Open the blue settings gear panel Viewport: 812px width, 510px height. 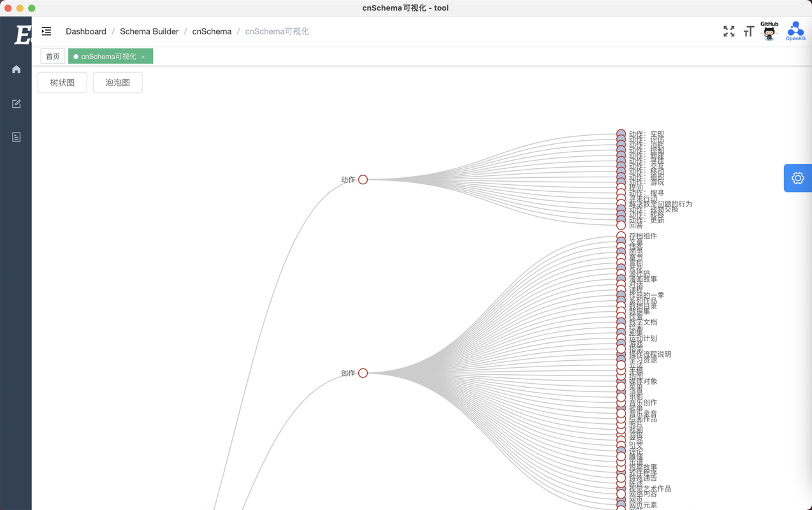[798, 178]
